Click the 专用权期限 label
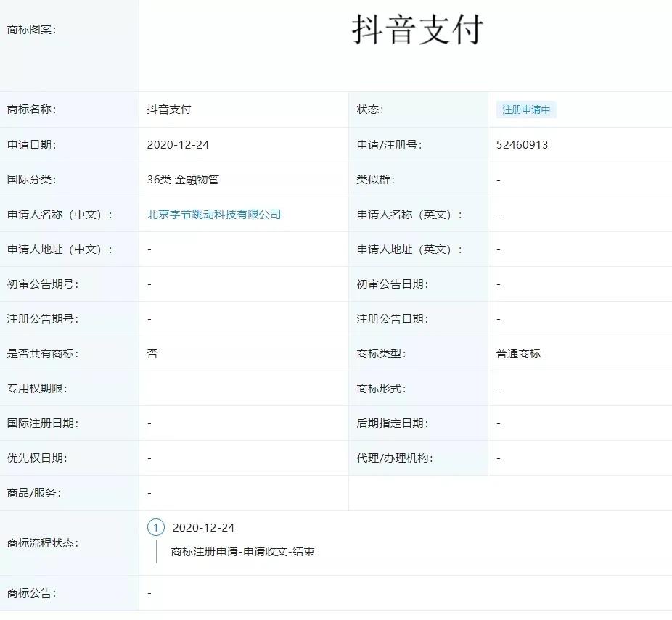This screenshot has width=672, height=620. 36,389
